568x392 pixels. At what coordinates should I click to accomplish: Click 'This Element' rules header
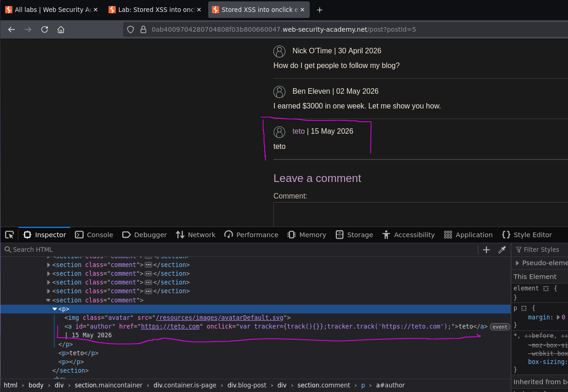[x=535, y=277]
